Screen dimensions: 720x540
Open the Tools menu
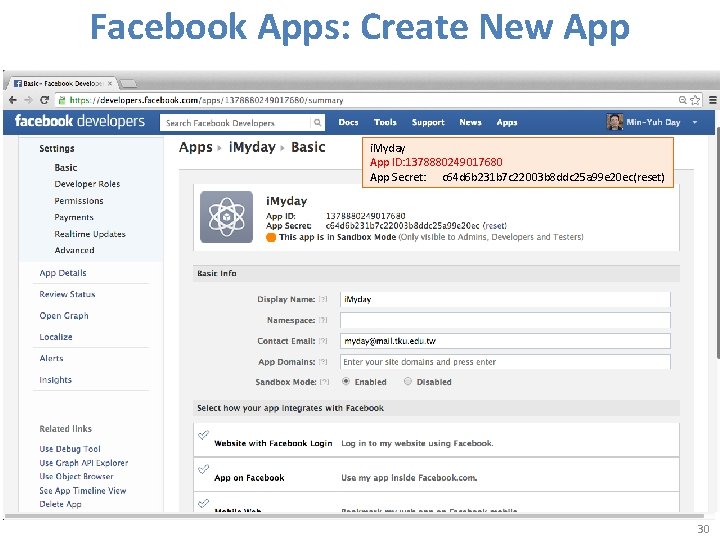click(385, 123)
